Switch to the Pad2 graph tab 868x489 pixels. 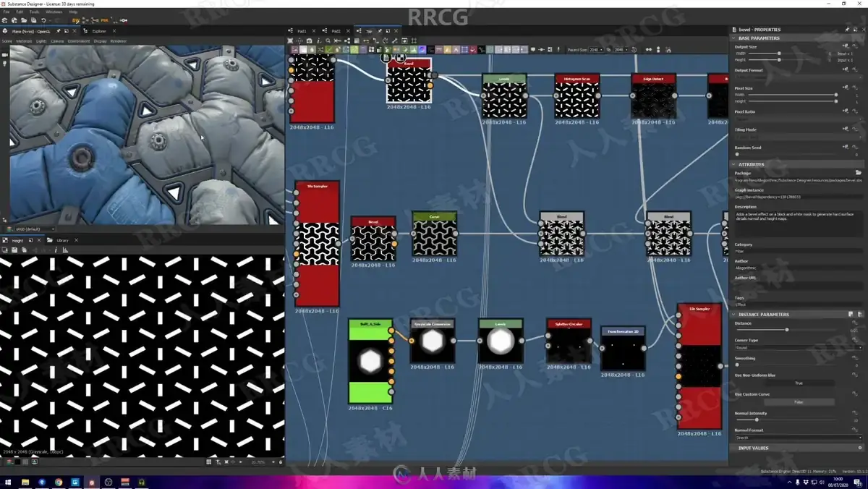(x=336, y=31)
